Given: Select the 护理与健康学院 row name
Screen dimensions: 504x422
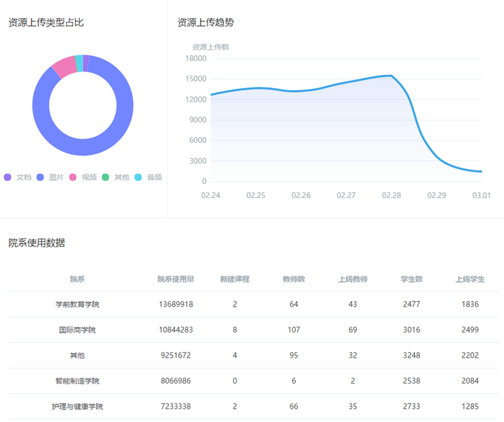Looking at the screenshot, I should coord(78,406).
